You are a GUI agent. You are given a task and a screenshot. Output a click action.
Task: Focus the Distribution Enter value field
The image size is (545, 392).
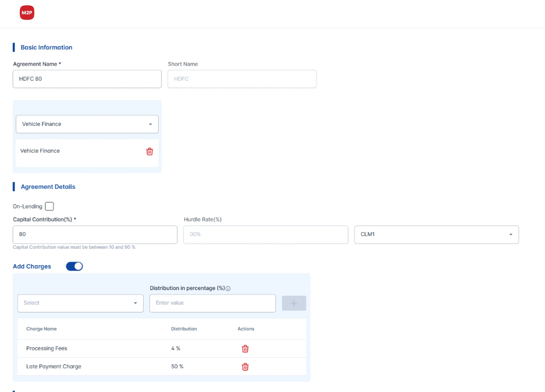point(212,303)
